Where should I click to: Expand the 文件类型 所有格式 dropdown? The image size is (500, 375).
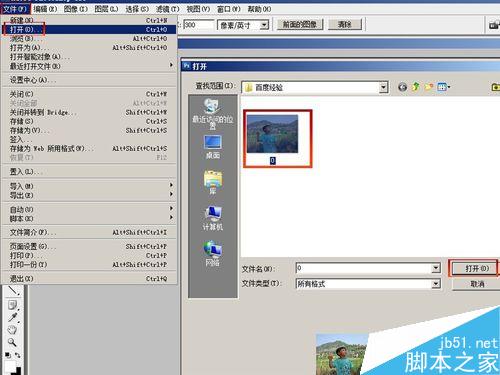click(x=436, y=284)
